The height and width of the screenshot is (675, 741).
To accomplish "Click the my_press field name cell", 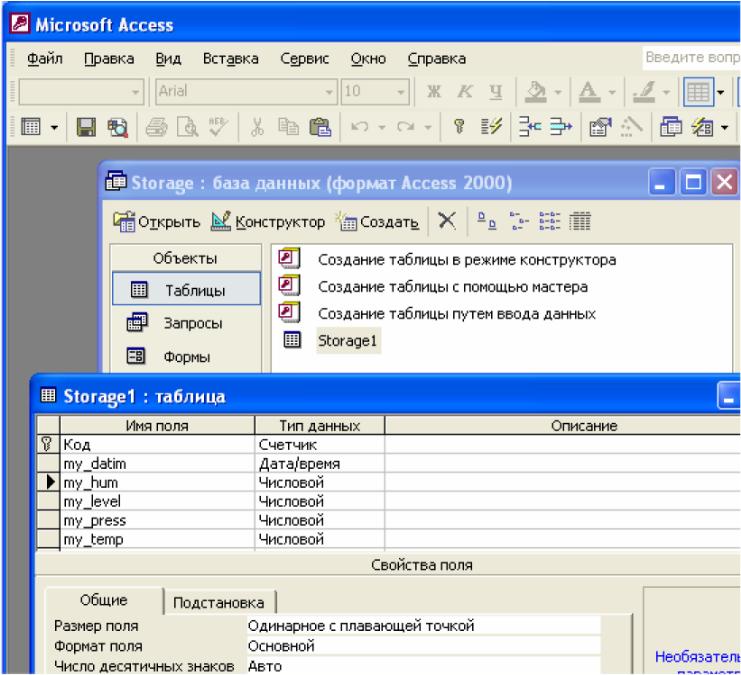I will pos(157,520).
